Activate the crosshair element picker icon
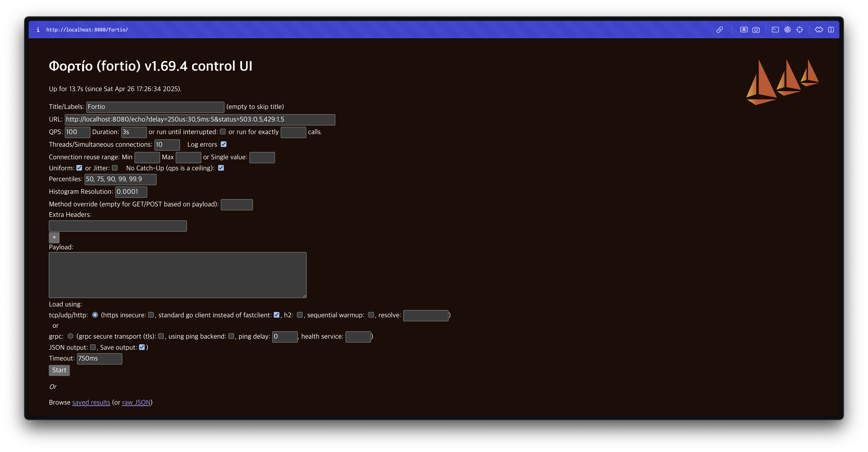The width and height of the screenshot is (868, 452). [x=800, y=30]
